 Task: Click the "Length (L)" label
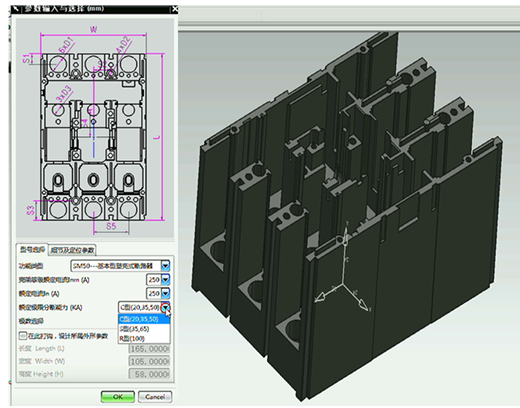41,349
